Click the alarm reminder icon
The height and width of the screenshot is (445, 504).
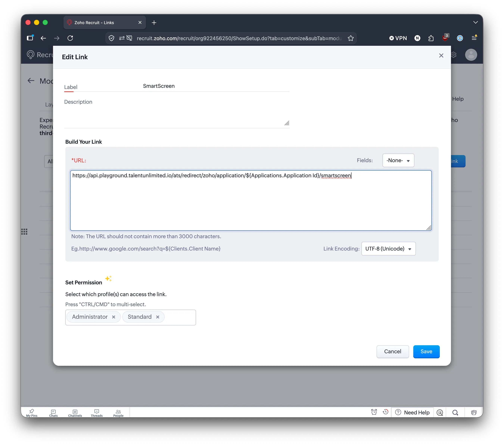[x=374, y=412]
